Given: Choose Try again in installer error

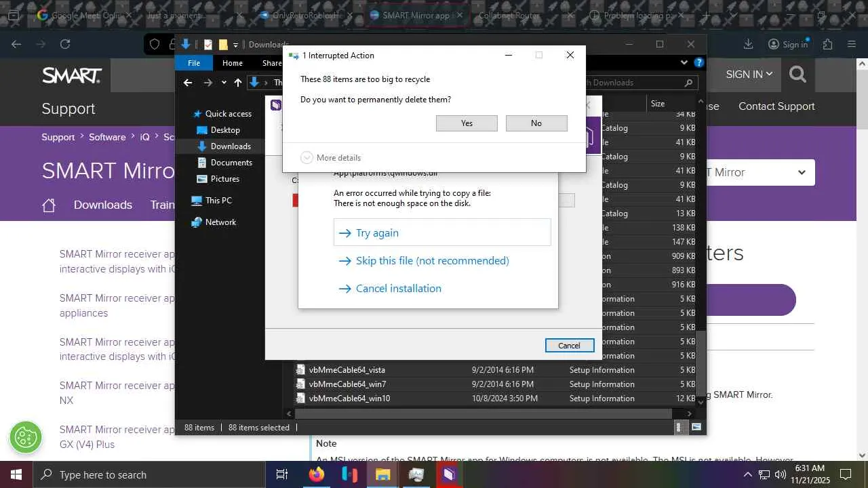Looking at the screenshot, I should (x=442, y=232).
